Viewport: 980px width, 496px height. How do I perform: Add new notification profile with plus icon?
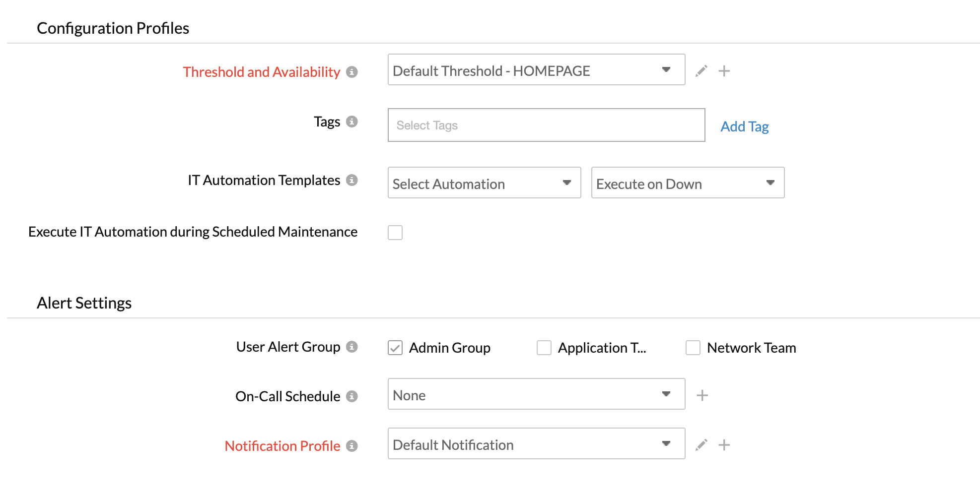pos(724,445)
